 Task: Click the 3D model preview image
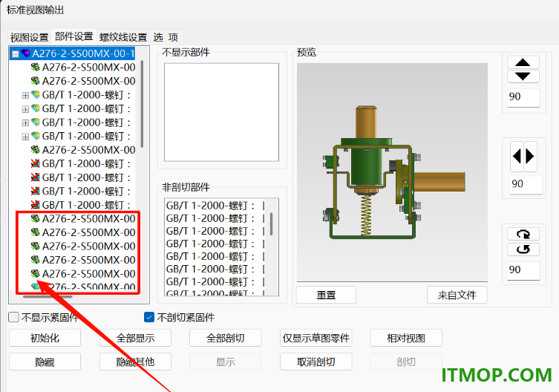tap(392, 172)
